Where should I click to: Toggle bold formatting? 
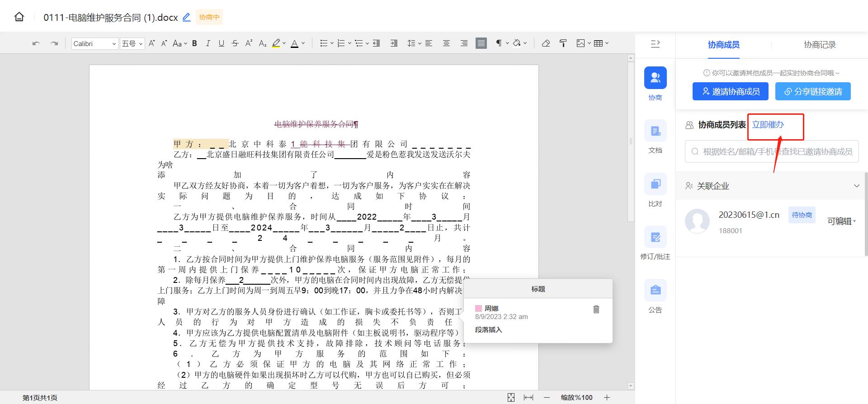pyautogui.click(x=194, y=43)
